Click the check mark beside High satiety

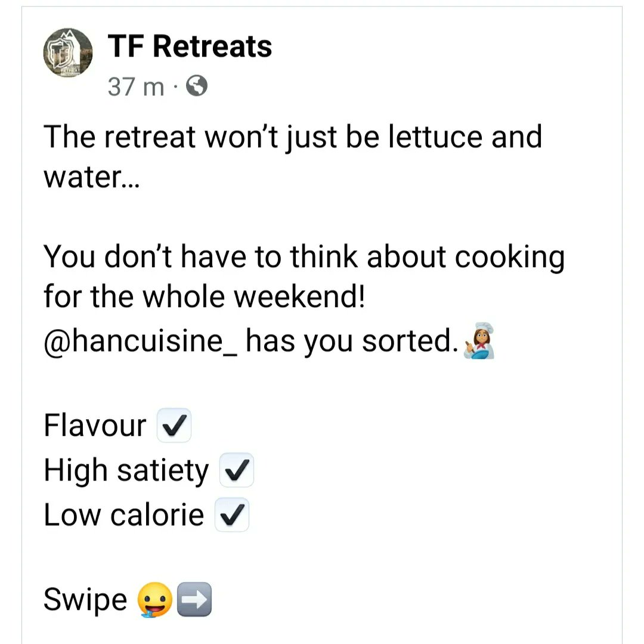[x=237, y=470]
